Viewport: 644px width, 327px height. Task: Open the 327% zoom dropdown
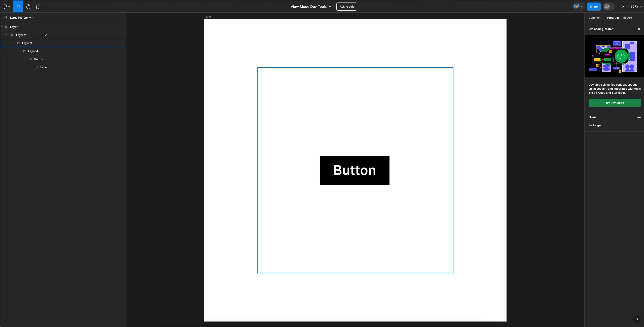pos(636,7)
